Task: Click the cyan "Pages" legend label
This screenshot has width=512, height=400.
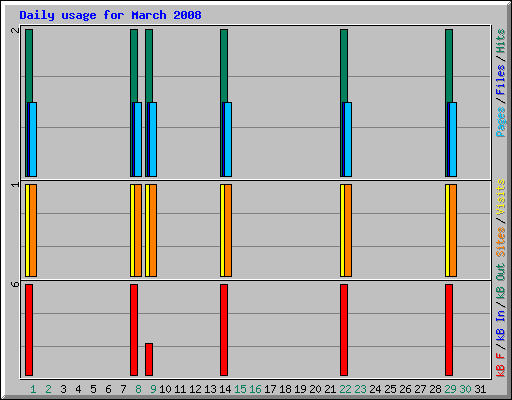Action: 501,122
